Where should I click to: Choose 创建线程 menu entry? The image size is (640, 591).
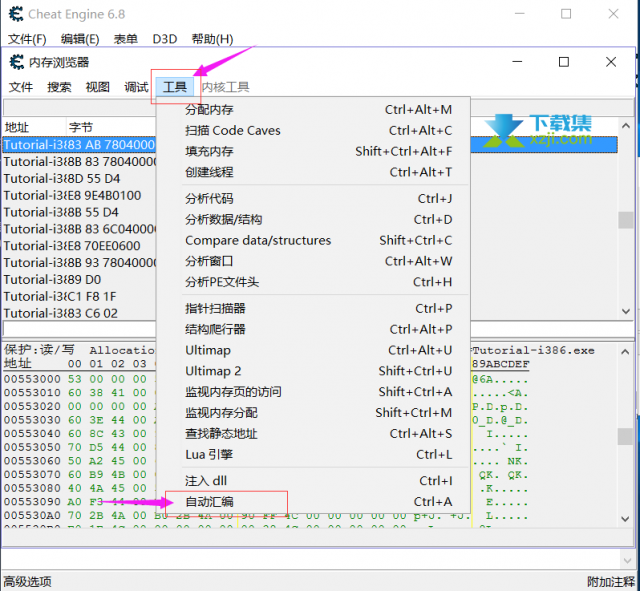[313, 172]
